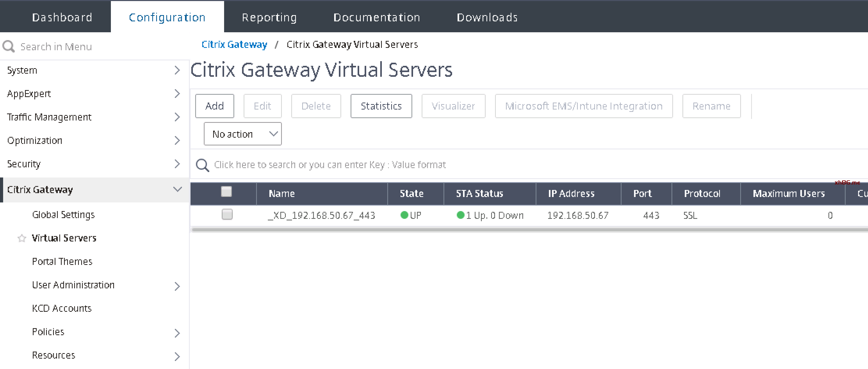Screen dimensions: 868x369
Task: Follow the Citrix Gateway breadcrumb link
Action: click(x=234, y=44)
